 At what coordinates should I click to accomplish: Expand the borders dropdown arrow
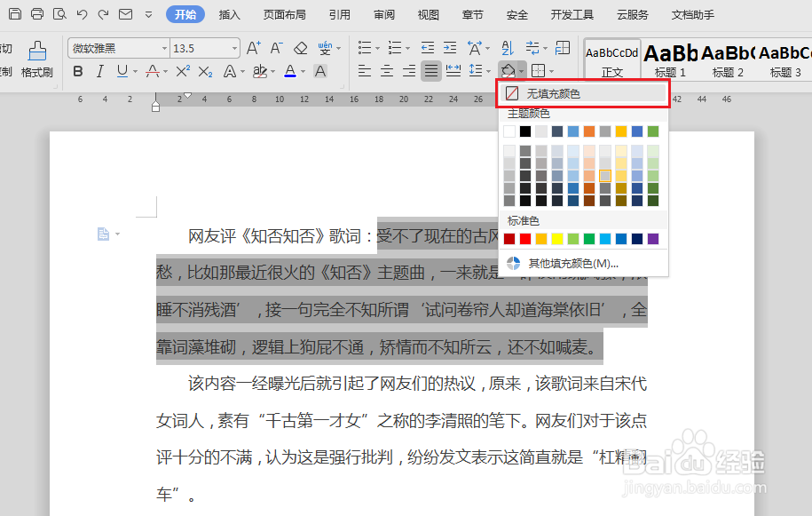[551, 71]
